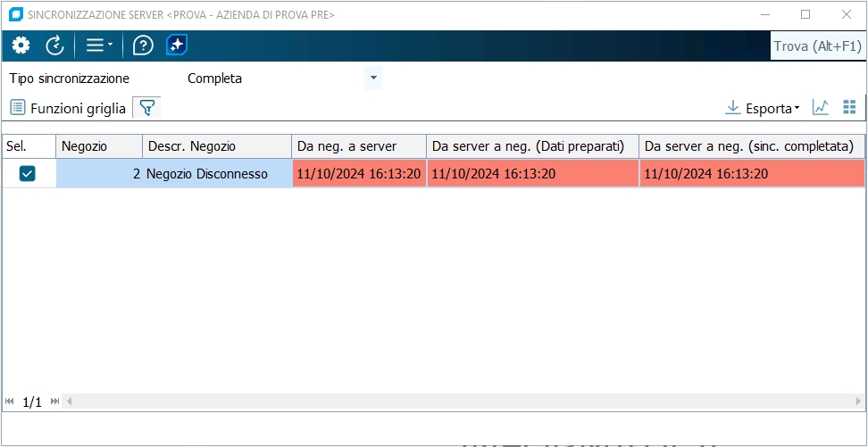This screenshot has height=447, width=868.
Task: Click the sparkle assistant icon in the toolbar
Action: 177,46
